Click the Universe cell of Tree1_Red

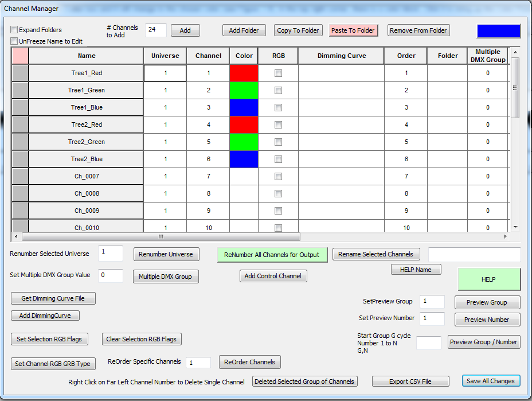(165, 73)
